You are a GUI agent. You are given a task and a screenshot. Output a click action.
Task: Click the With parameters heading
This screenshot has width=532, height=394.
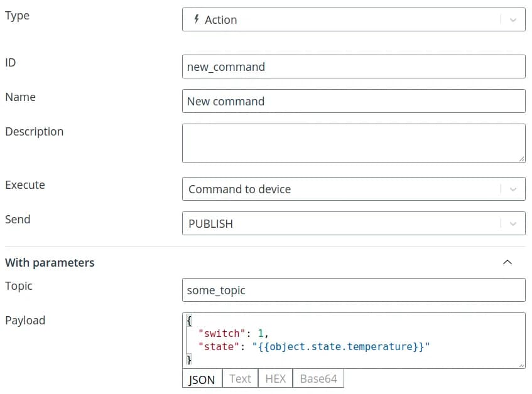[50, 262]
